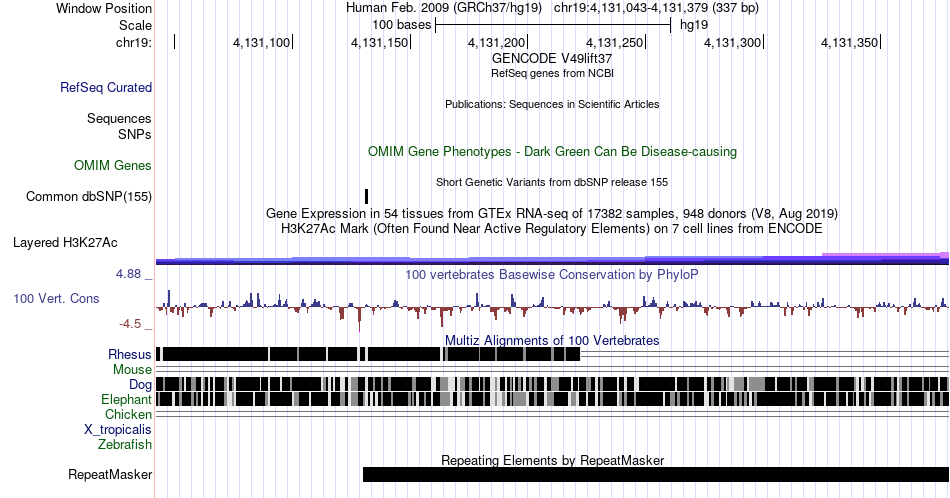This screenshot has height=498, width=950.
Task: Click the 4.88 conservation axis maximum
Action: (x=128, y=274)
